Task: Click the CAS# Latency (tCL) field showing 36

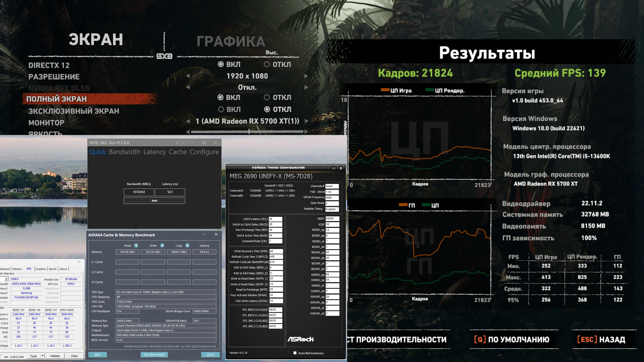Action: coord(275,219)
